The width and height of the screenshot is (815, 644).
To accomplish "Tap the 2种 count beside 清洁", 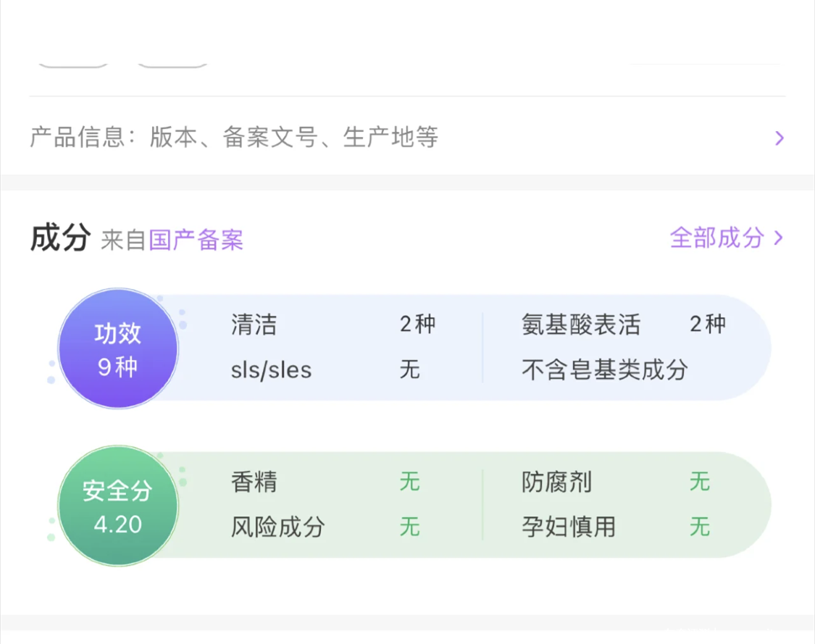I will [417, 325].
